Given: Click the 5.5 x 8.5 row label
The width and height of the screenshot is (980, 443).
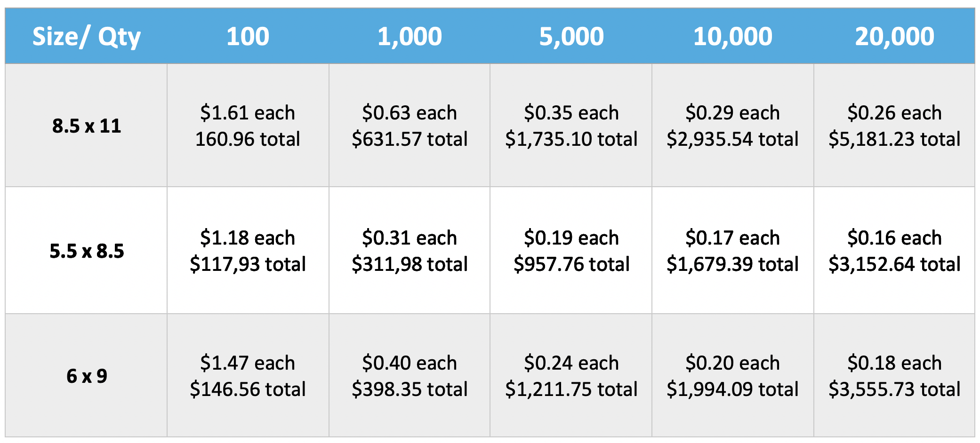Looking at the screenshot, I should pos(86,251).
